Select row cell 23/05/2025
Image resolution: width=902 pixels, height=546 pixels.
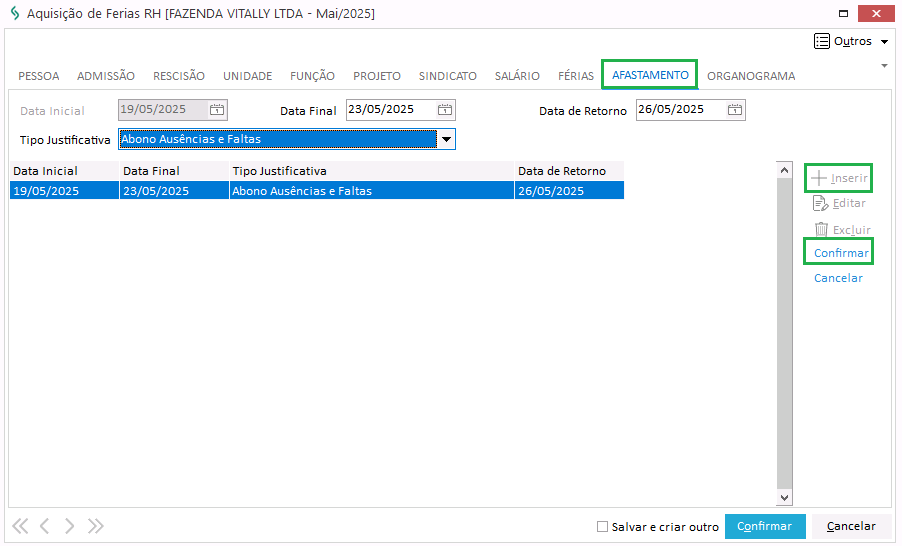point(174,190)
